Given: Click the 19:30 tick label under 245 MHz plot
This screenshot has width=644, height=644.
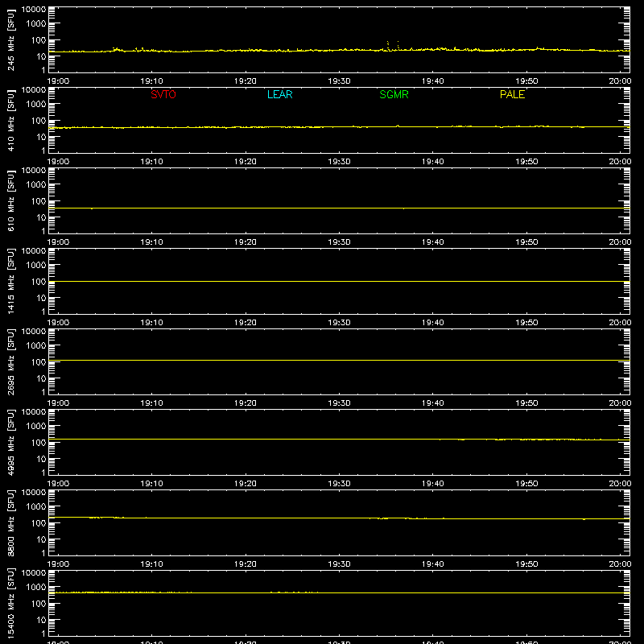Looking at the screenshot, I should coord(339,81).
